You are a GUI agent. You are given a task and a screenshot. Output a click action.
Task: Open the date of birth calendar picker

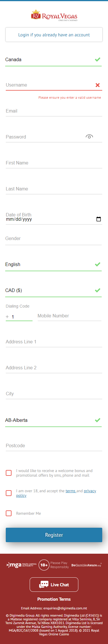pos(98,219)
